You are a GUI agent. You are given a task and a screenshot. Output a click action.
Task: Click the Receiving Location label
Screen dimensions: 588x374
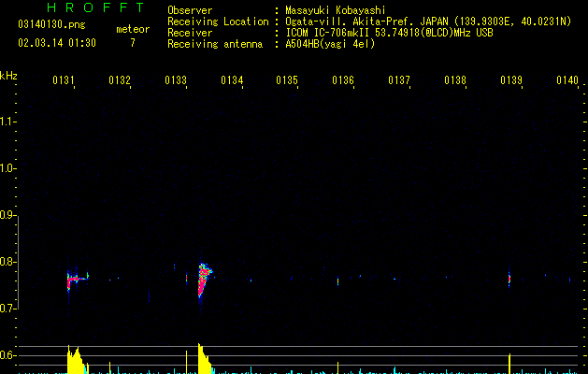(x=218, y=22)
